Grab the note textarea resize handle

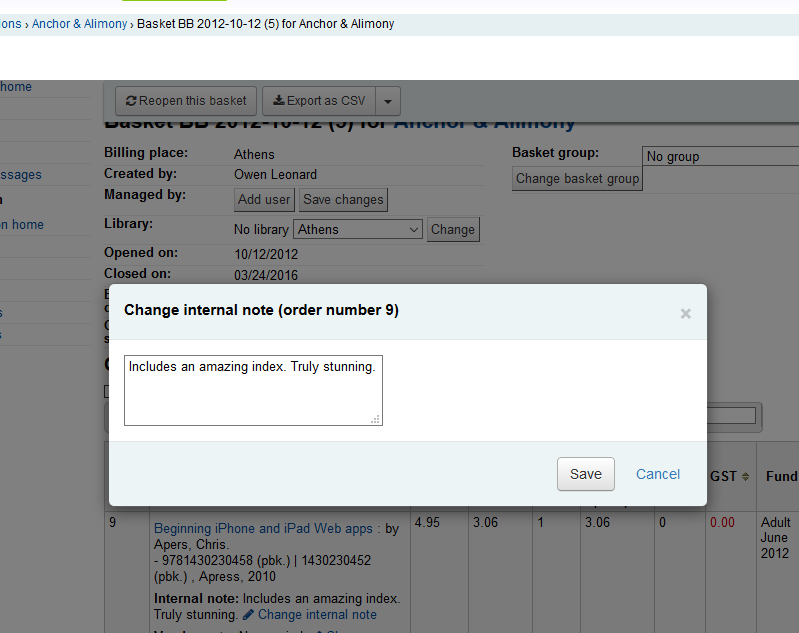[375, 419]
